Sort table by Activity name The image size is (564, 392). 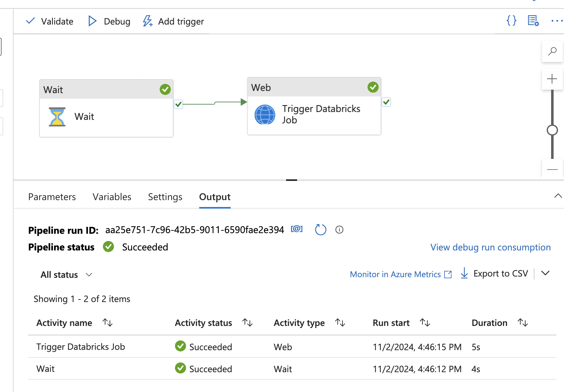click(108, 322)
